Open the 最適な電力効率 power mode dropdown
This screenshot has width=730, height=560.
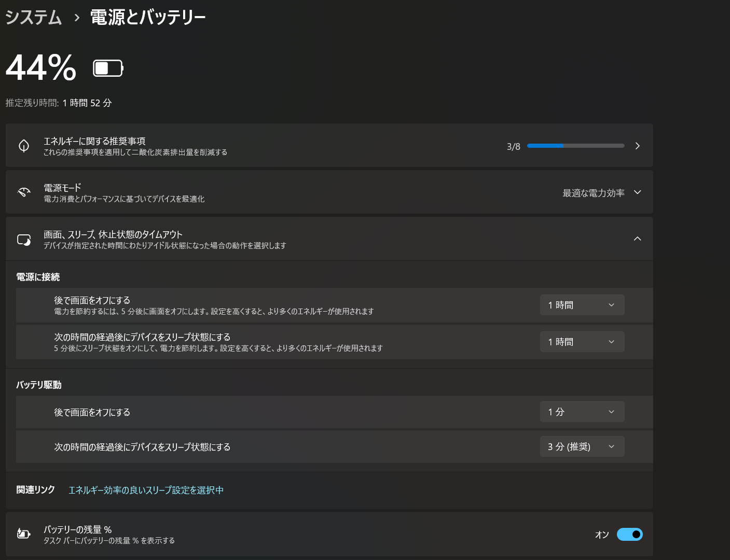pyautogui.click(x=602, y=192)
